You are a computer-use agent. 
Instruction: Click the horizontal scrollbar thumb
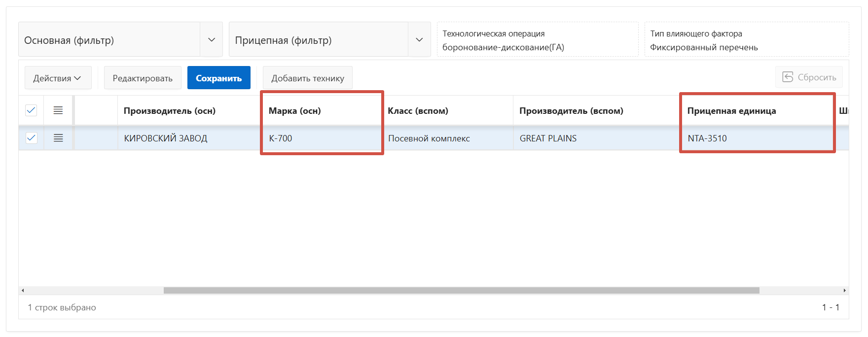coord(461,291)
